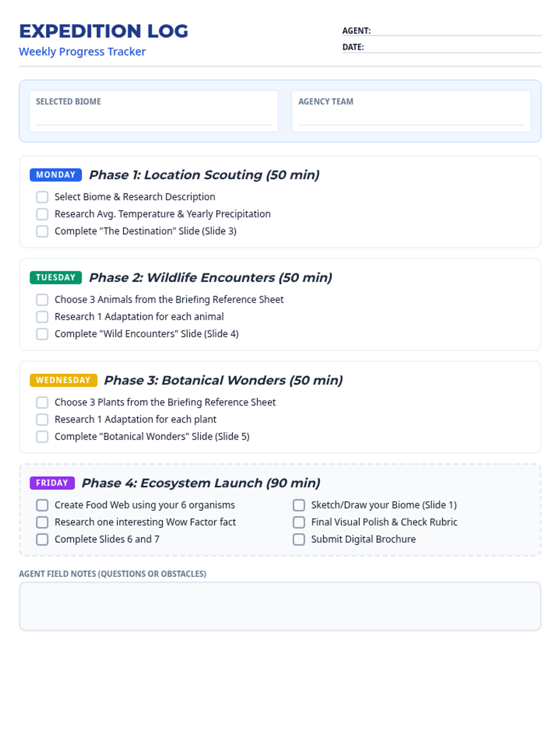Image resolution: width=560 pixels, height=747 pixels.
Task: Click the Selected Biome input field
Action: [x=154, y=118]
